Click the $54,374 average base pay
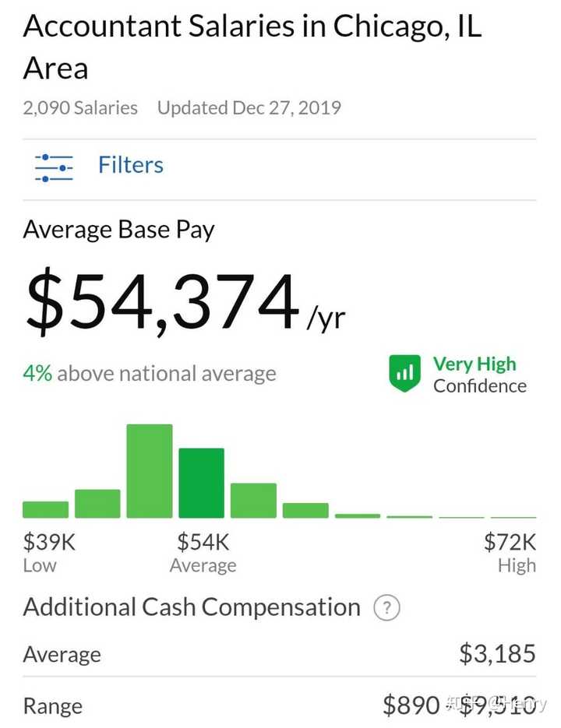This screenshot has width=561, height=728. click(x=186, y=301)
